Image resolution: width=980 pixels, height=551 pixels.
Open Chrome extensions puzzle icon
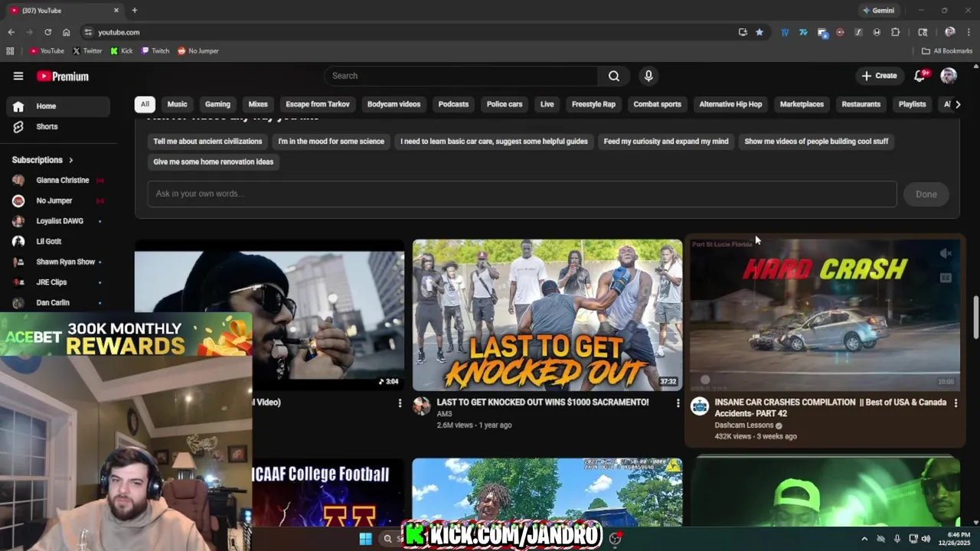895,32
